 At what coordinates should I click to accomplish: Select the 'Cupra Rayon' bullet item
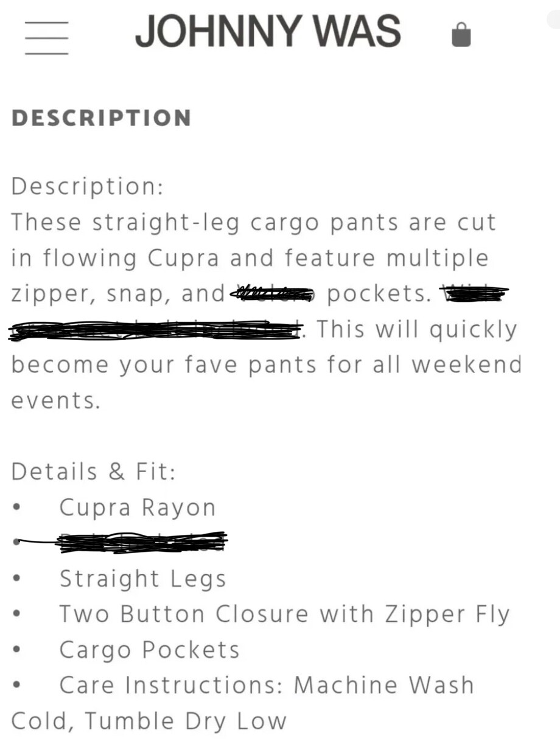click(x=138, y=507)
